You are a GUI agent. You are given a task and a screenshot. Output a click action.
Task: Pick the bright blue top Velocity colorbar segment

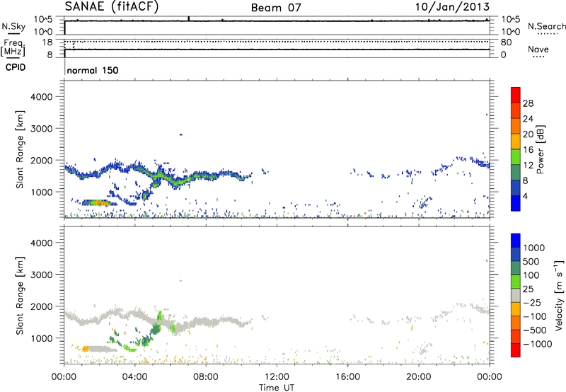516,240
